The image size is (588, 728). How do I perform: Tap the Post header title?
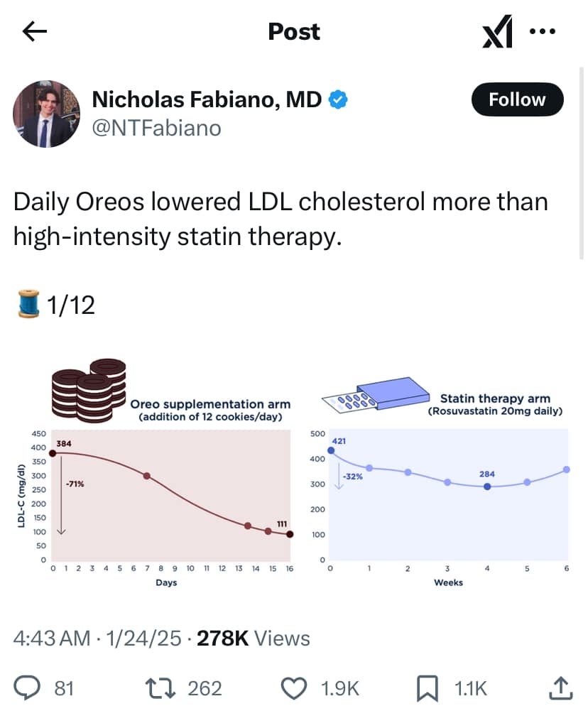tap(294, 31)
